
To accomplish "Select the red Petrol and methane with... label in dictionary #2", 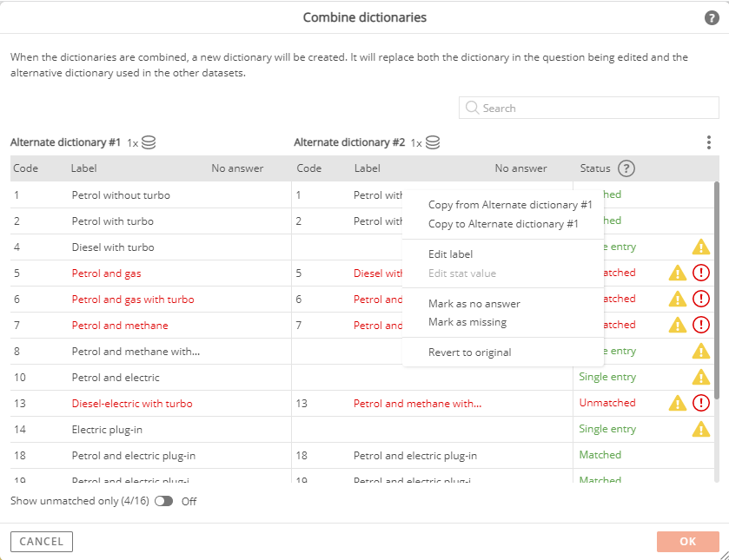I will [x=417, y=404].
